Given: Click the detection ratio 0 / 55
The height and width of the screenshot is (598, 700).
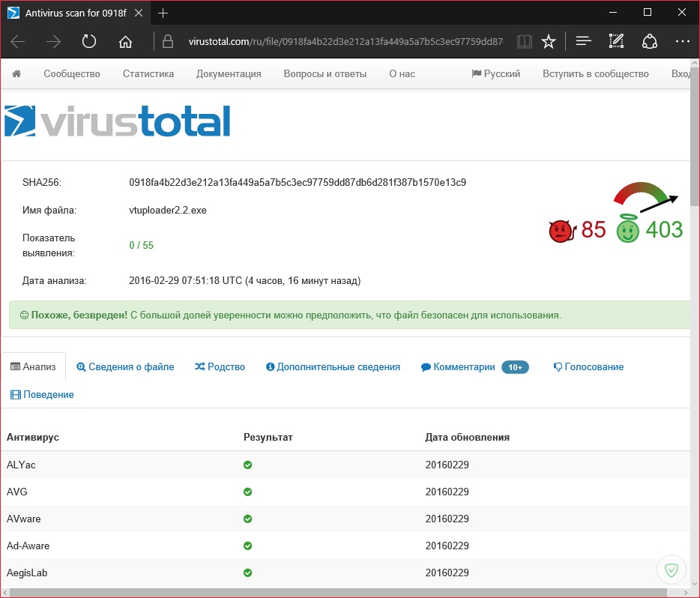Looking at the screenshot, I should [141, 246].
